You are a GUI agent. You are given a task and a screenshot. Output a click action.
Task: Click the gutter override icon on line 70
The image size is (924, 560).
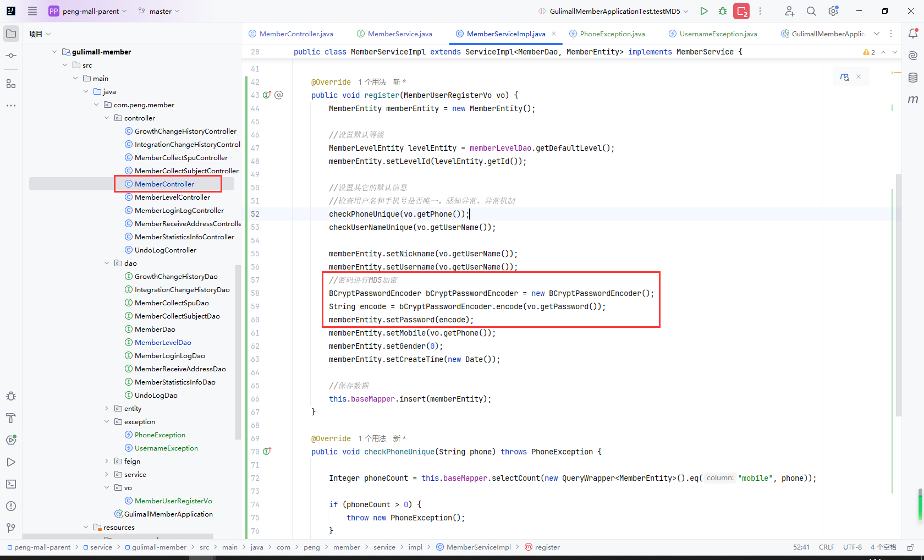pyautogui.click(x=267, y=452)
